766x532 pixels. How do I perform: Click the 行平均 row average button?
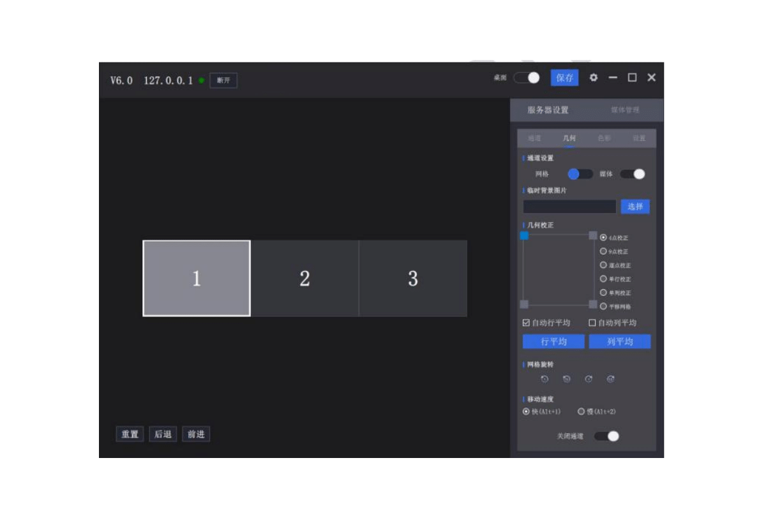coord(553,342)
